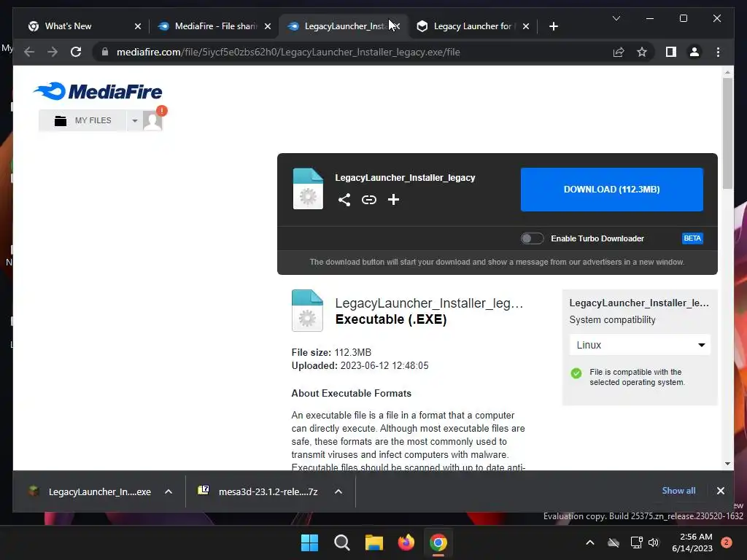The width and height of the screenshot is (747, 560).
Task: Click the address bar URL
Action: pos(288,52)
